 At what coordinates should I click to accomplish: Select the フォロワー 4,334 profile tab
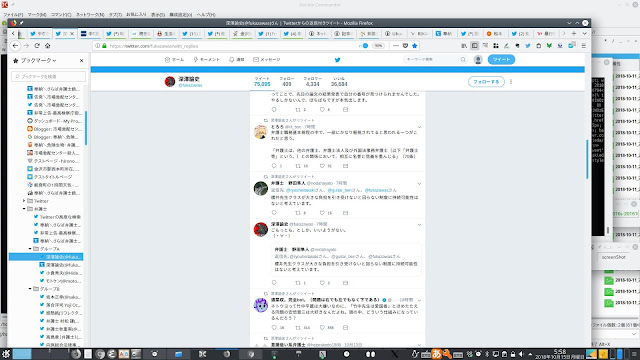coord(313,82)
